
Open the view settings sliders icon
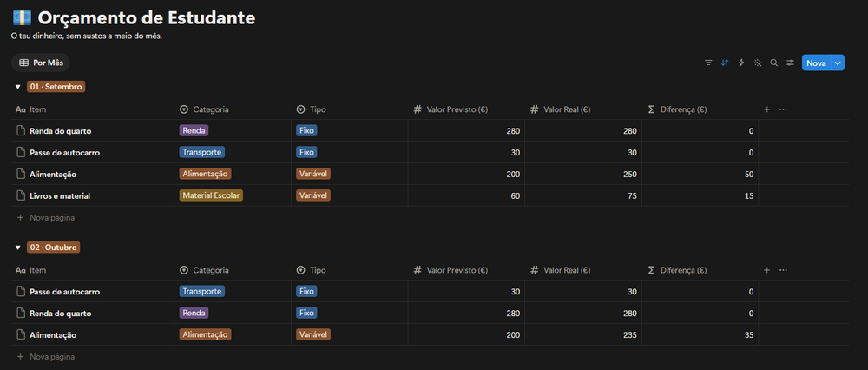pos(791,63)
